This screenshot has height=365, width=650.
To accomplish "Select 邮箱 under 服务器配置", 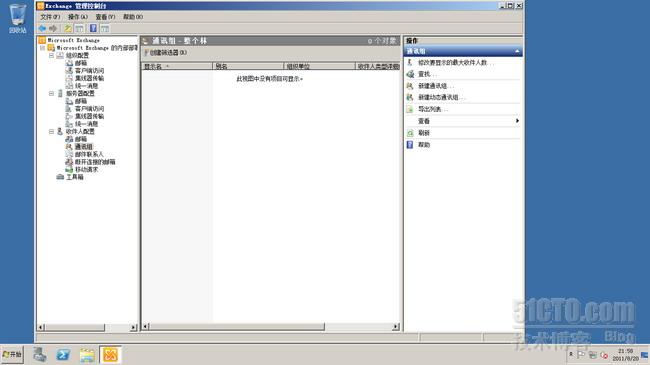I will 81,101.
